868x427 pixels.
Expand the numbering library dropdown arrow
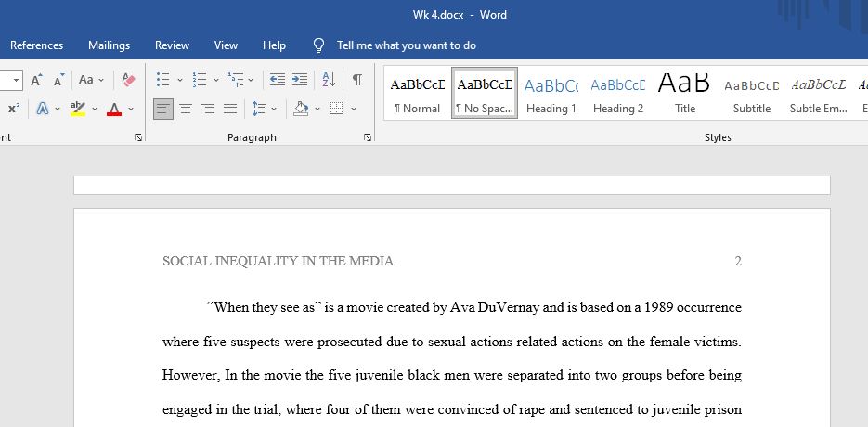216,81
